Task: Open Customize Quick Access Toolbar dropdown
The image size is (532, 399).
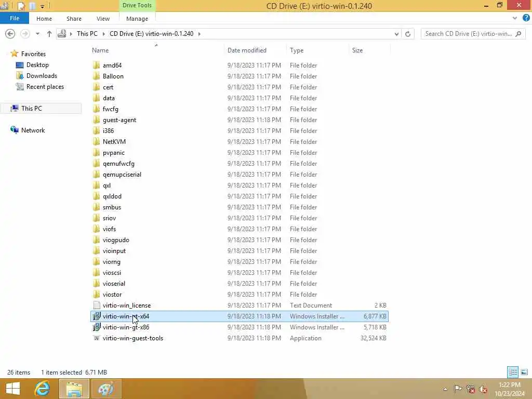Action: 42,6
